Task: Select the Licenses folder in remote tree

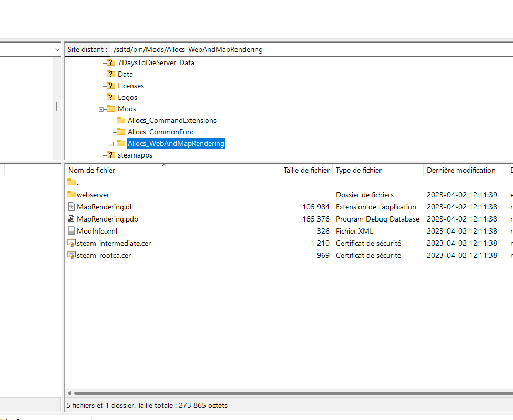Action: [130, 86]
